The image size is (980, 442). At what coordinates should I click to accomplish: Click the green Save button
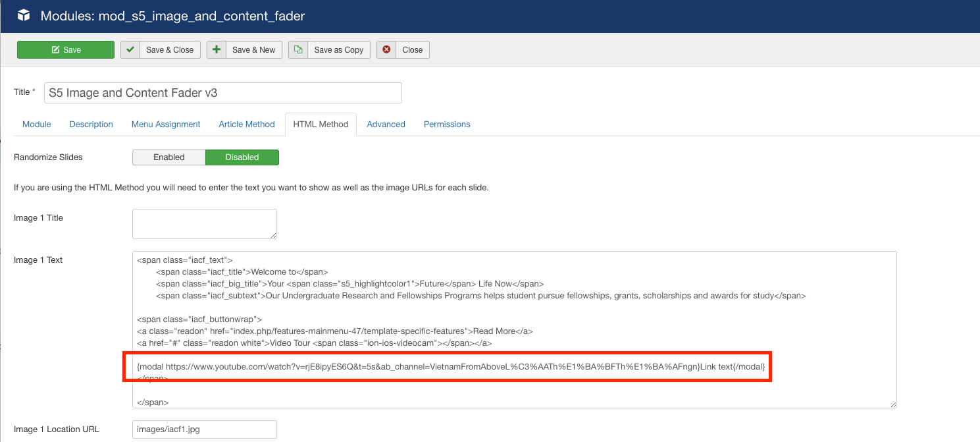[x=66, y=50]
